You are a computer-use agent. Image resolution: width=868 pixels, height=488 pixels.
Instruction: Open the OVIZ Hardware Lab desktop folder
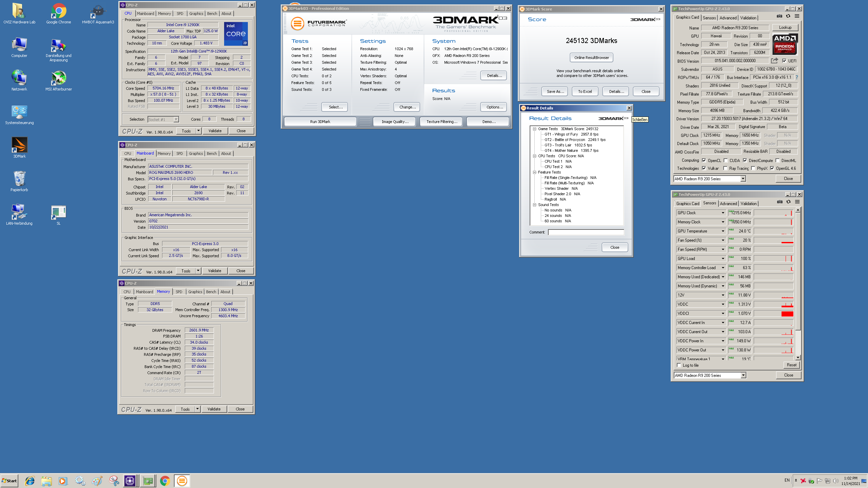[19, 14]
